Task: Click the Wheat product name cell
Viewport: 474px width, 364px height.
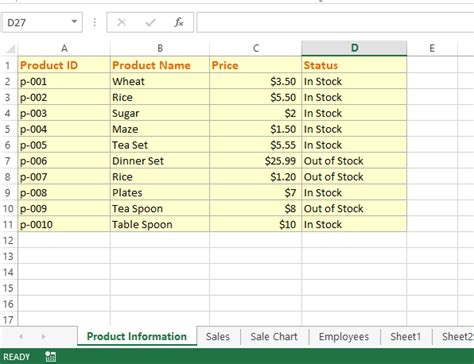Action: (x=160, y=81)
